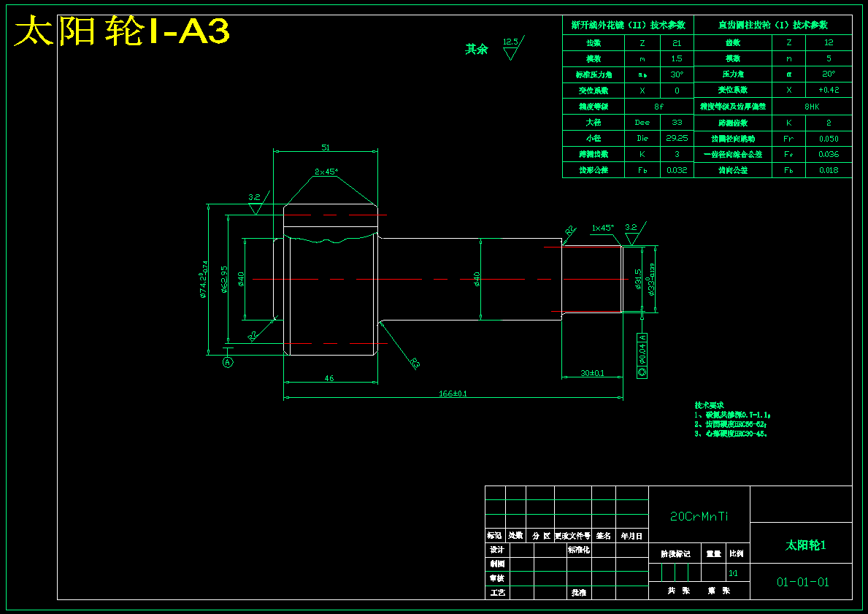Screen dimensions: 868x614
Task: Click the gear tooth count value 12
Action: 829,42
